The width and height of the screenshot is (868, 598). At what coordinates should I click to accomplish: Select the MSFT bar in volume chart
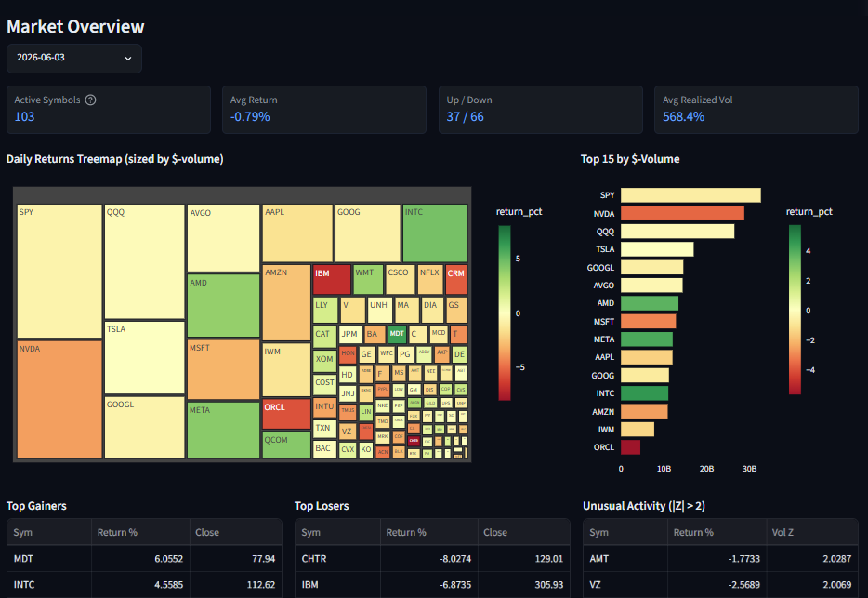(649, 322)
